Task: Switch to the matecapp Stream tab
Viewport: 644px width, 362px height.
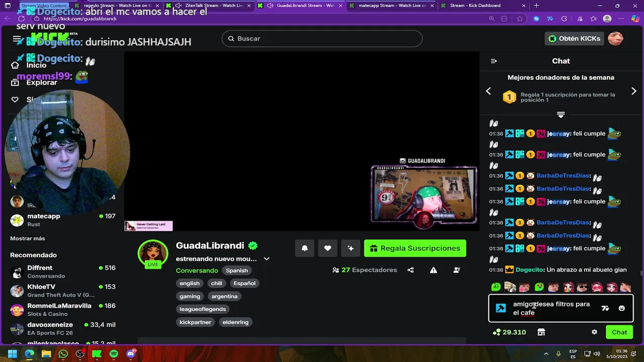Action: pyautogui.click(x=391, y=6)
